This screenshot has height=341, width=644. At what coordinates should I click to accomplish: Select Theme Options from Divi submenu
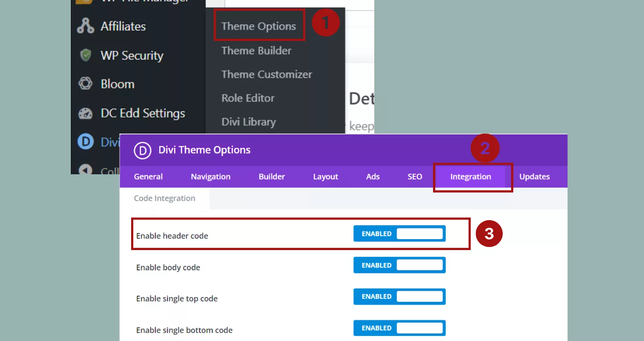259,26
